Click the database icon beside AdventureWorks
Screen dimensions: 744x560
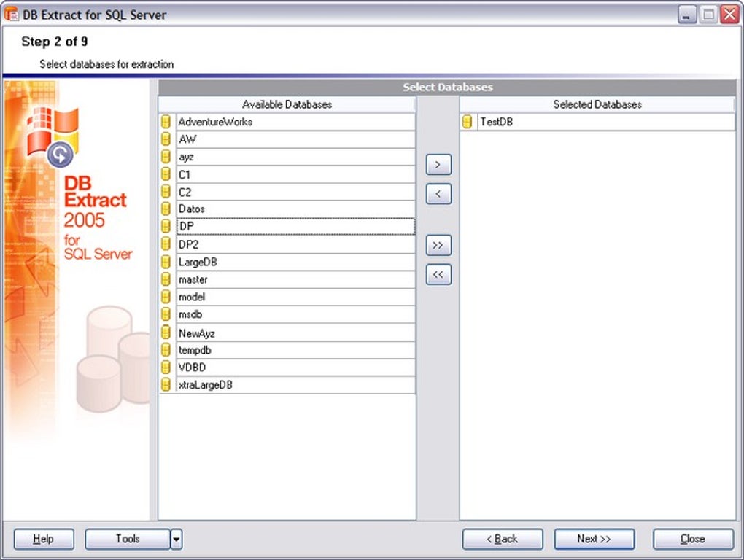166,122
